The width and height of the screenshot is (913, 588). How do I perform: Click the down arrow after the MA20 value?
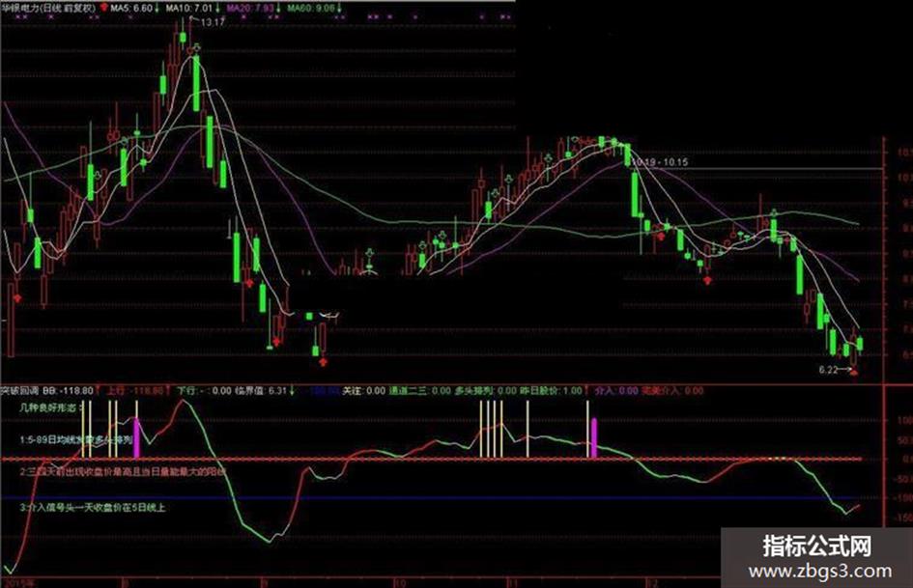pos(278,8)
